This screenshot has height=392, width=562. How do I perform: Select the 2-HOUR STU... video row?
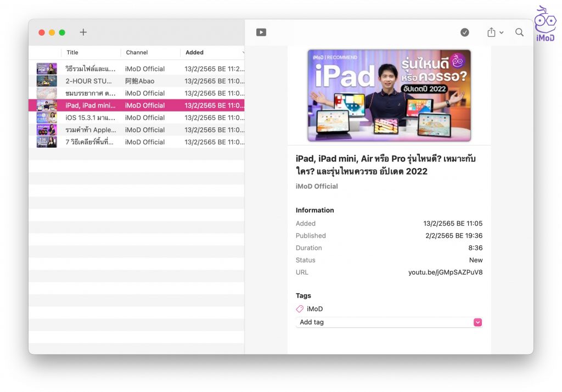click(137, 81)
